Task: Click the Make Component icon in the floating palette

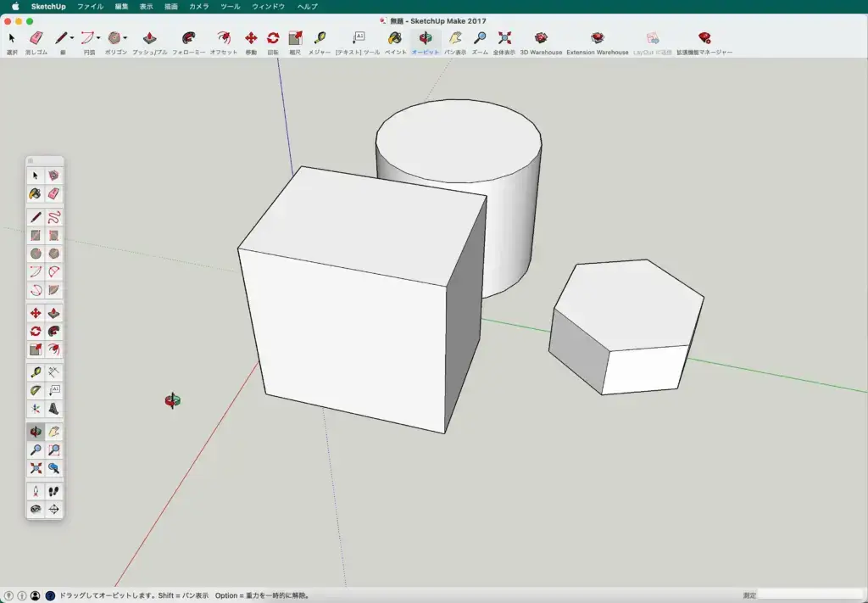Action: click(53, 176)
